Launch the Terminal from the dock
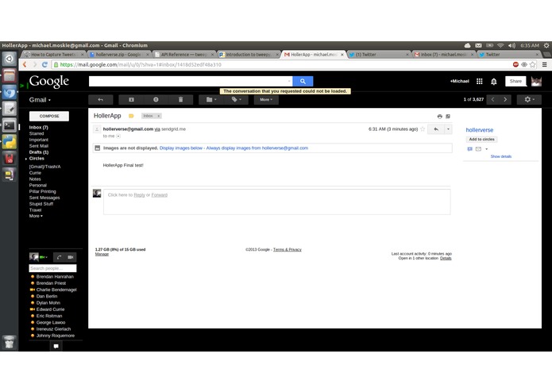The height and width of the screenshot is (392, 552). tap(10, 125)
